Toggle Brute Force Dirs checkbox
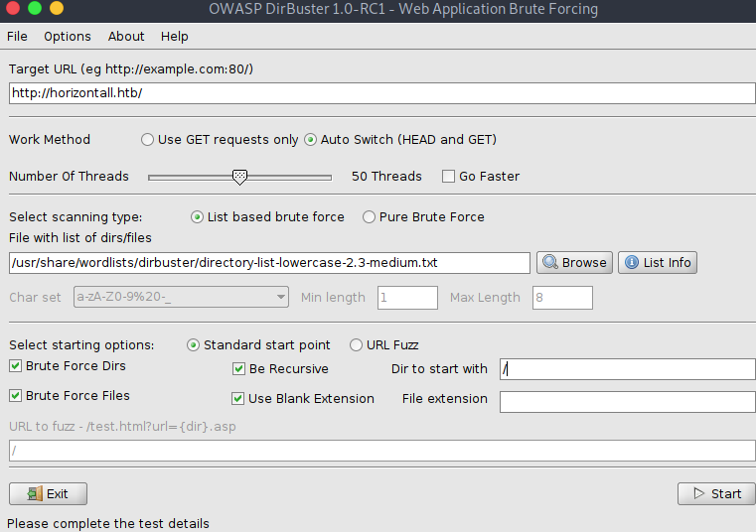The width and height of the screenshot is (756, 532). point(16,366)
